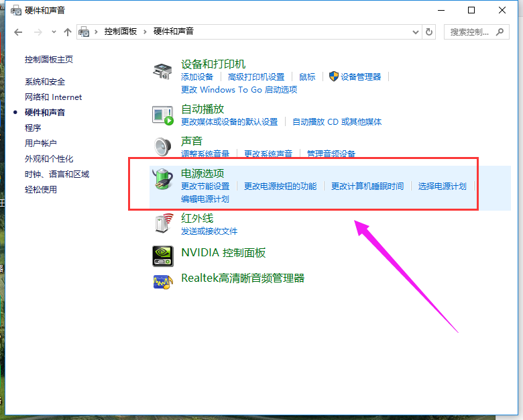This screenshot has width=523, height=420.
Task: Open the AutoPlay category icon
Action: [163, 115]
